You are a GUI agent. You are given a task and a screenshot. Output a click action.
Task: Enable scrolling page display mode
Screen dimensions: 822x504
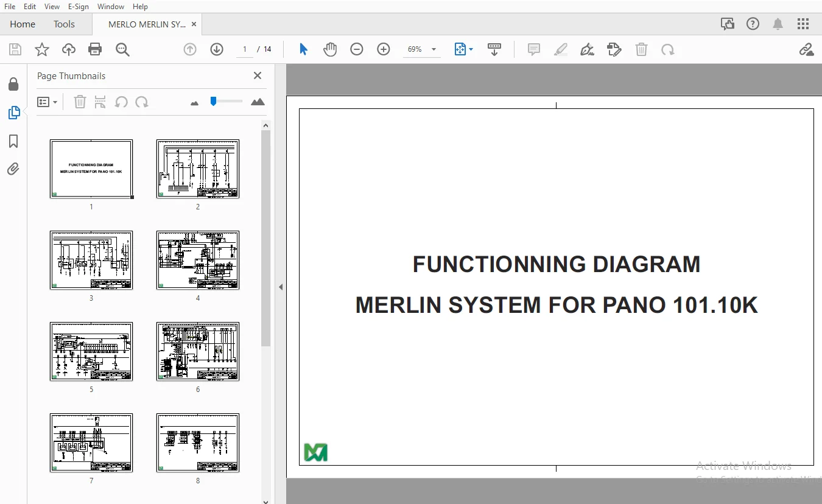[494, 49]
